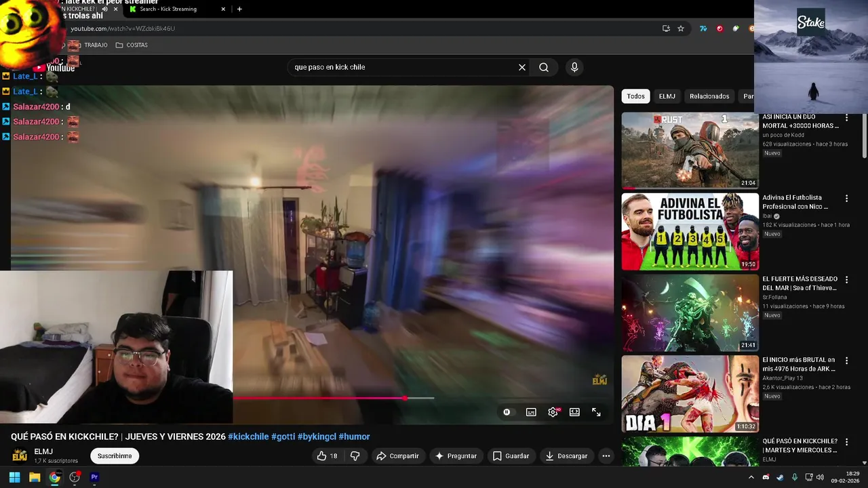Close the Search - Kick Streaming tab
The height and width of the screenshot is (488, 868).
point(223,9)
